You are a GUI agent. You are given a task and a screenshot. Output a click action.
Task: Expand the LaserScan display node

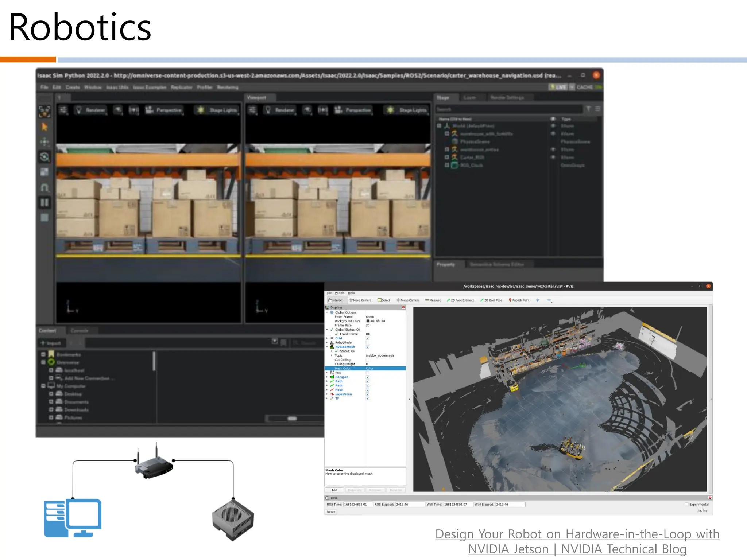click(x=327, y=394)
